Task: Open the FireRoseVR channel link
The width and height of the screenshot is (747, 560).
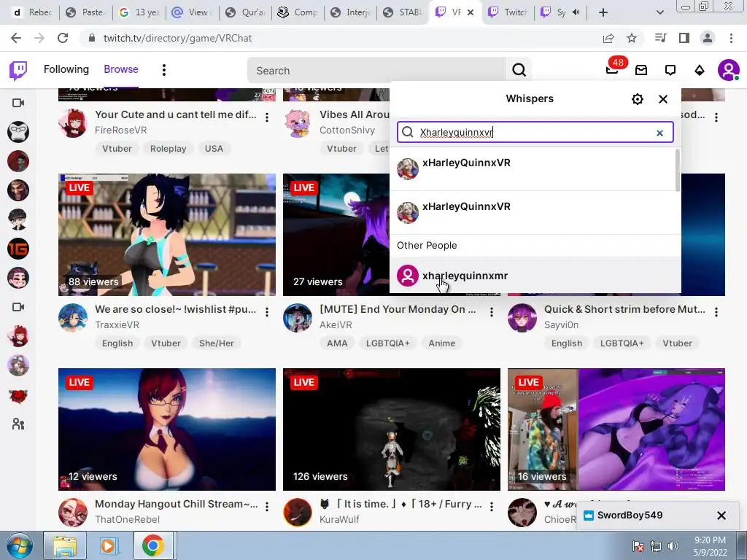Action: tap(120, 130)
